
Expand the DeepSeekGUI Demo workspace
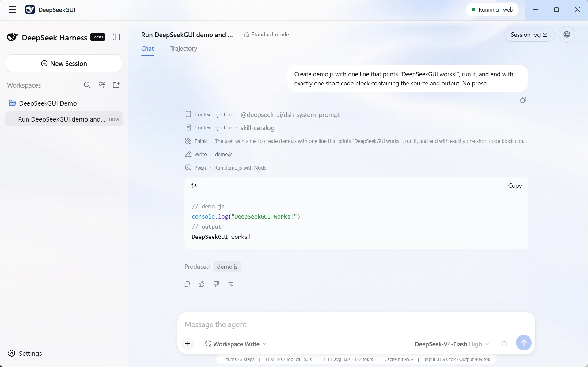pos(64,103)
